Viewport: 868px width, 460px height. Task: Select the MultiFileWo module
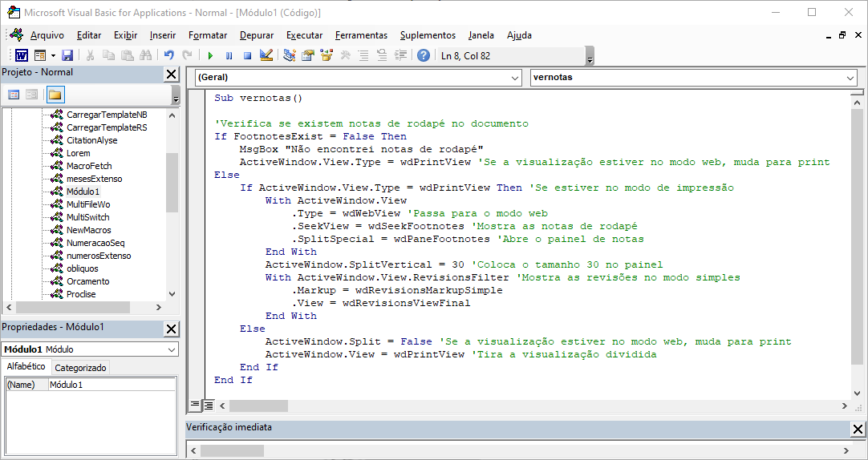(x=88, y=204)
